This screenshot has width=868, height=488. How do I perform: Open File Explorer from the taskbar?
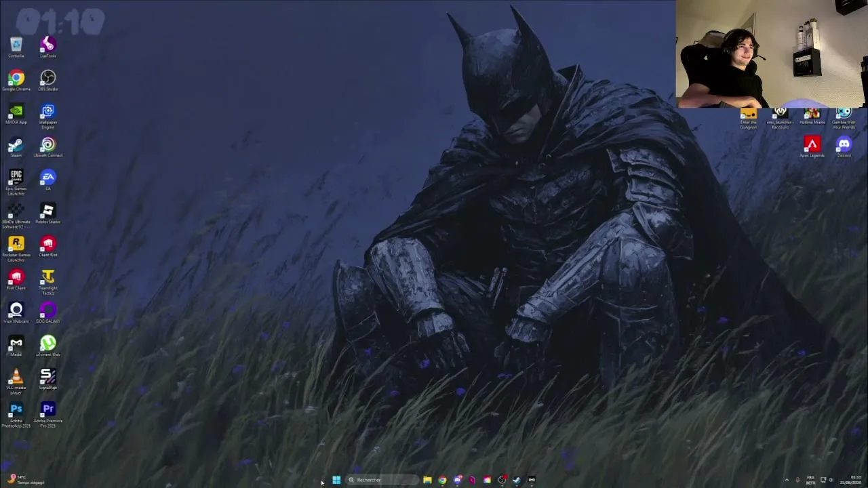coord(427,480)
